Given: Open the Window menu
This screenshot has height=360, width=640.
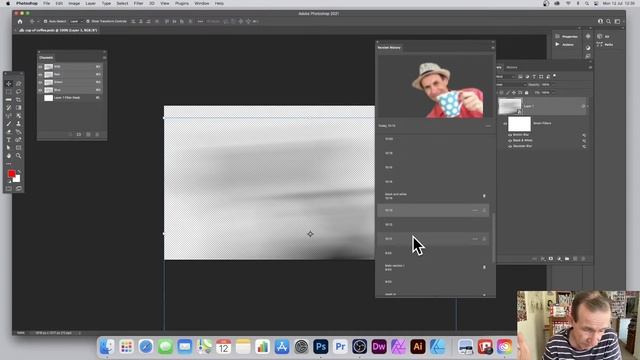Looking at the screenshot, I should tap(202, 3).
